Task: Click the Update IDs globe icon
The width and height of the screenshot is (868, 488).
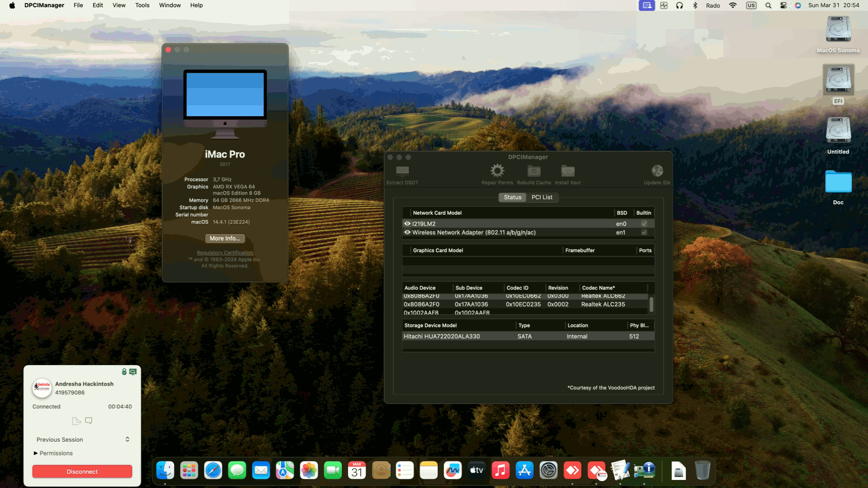Action: tap(657, 171)
